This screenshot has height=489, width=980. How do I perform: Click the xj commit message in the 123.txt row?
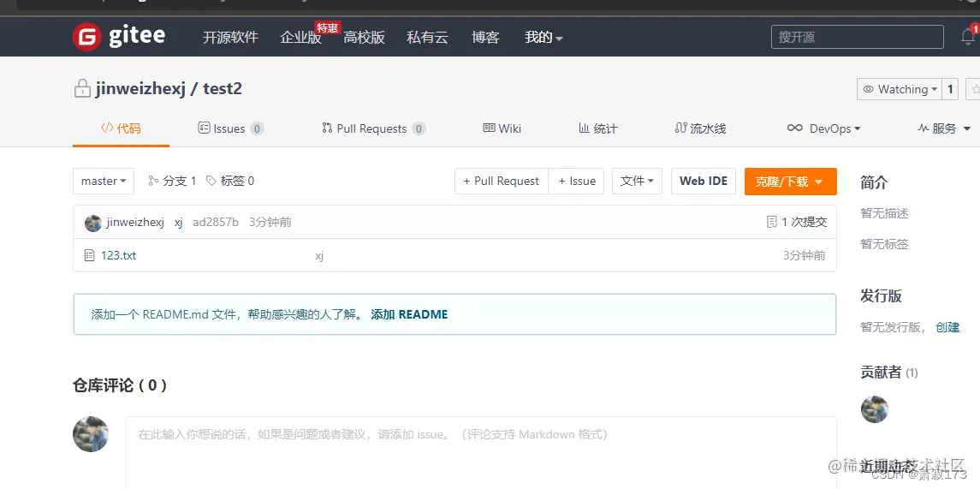[x=319, y=256]
